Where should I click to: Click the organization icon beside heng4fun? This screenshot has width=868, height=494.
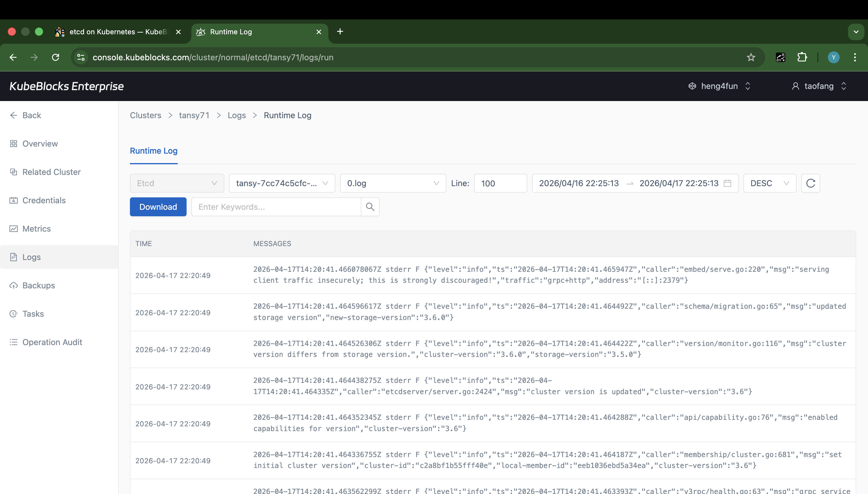click(x=692, y=86)
